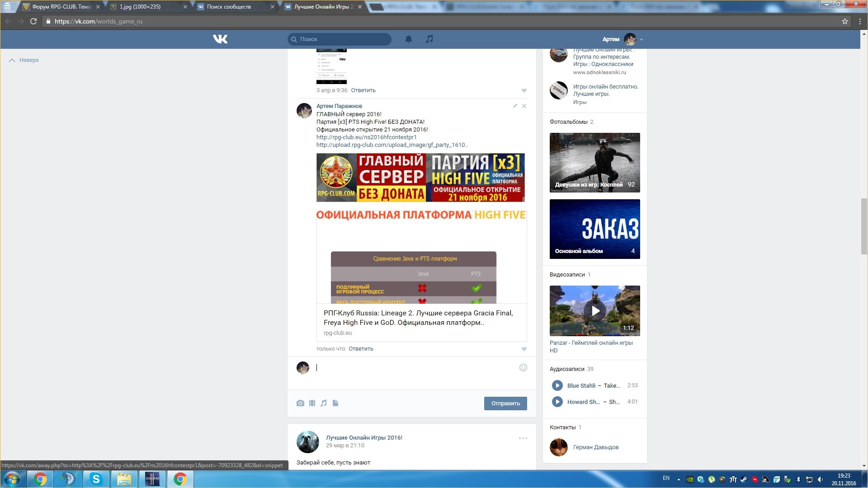Delete Артем Паражнов comment with X
This screenshot has width=868, height=488.
(x=524, y=106)
